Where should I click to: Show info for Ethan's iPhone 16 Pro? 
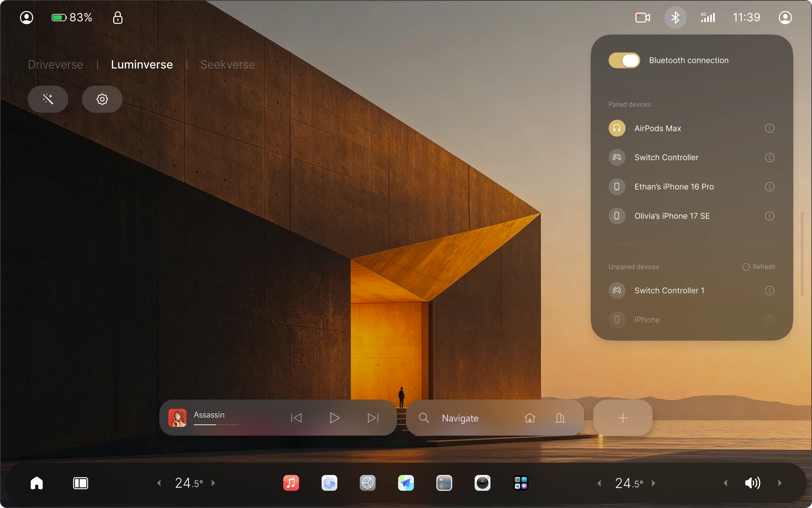pos(770,187)
